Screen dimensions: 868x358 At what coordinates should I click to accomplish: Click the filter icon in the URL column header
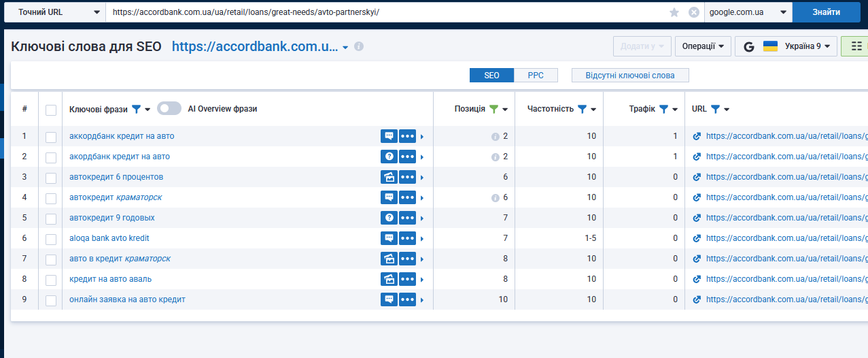click(715, 109)
